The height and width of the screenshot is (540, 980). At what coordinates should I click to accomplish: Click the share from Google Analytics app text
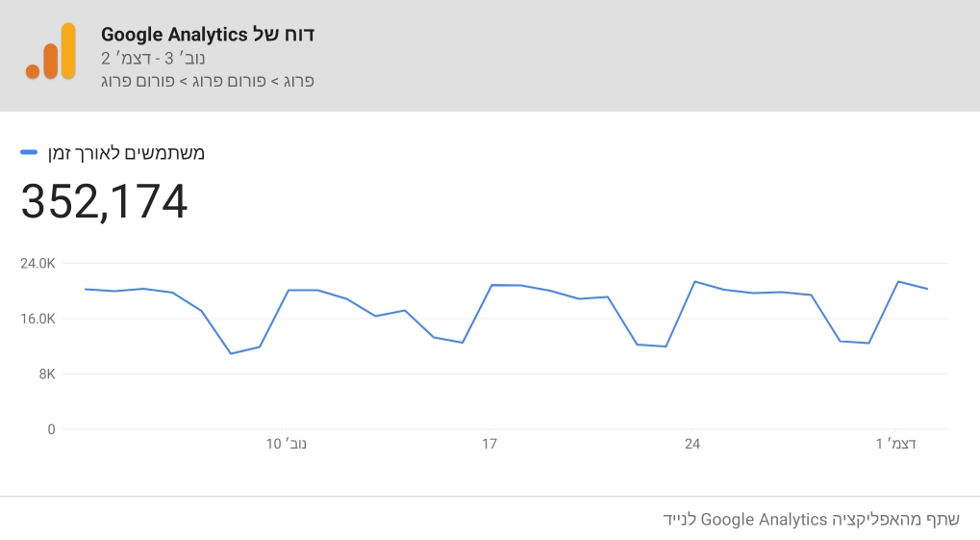(x=811, y=520)
